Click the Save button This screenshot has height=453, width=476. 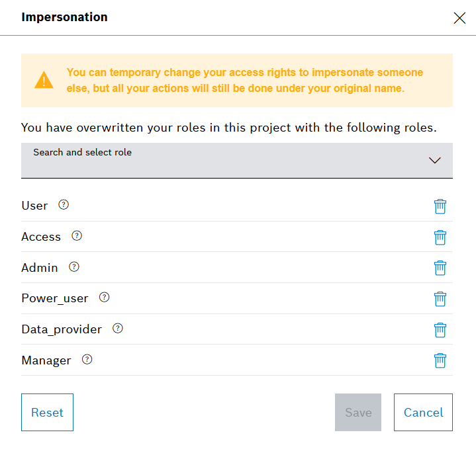358,412
